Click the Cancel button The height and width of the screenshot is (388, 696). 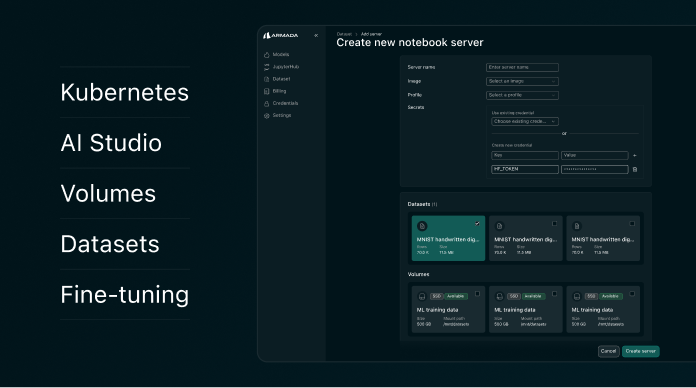pyautogui.click(x=608, y=351)
